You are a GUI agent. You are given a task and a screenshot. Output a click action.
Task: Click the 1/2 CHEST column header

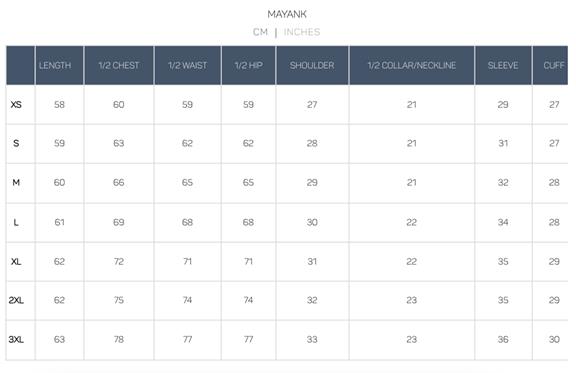pyautogui.click(x=119, y=65)
